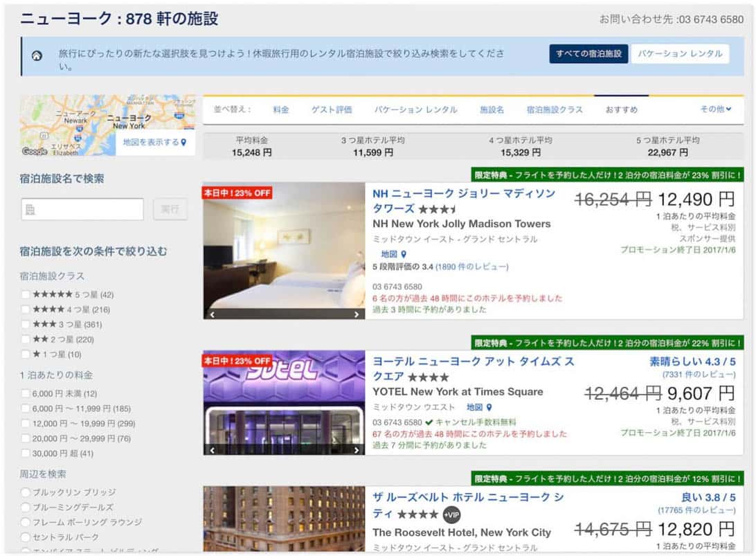Select the ブルックリン ブリッジ radio button

click(25, 492)
